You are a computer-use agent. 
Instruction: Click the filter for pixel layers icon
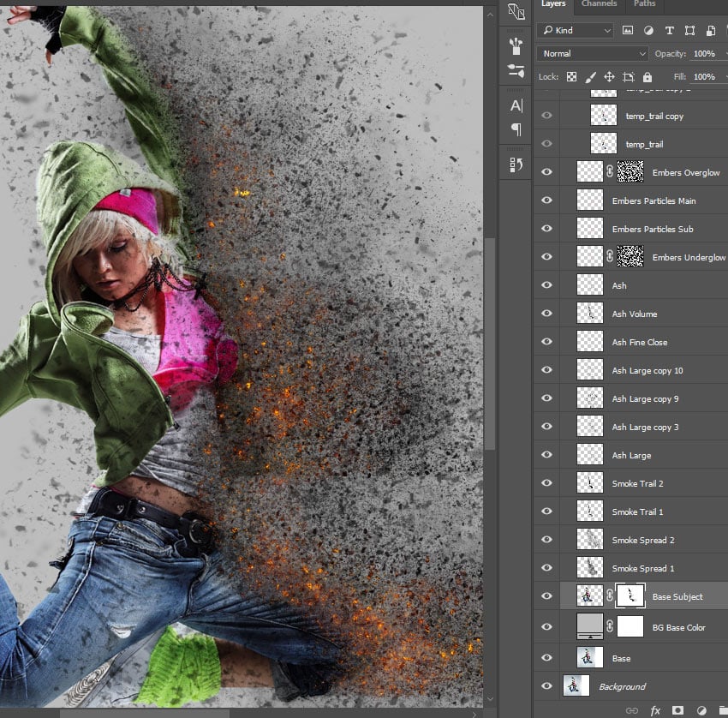628,30
